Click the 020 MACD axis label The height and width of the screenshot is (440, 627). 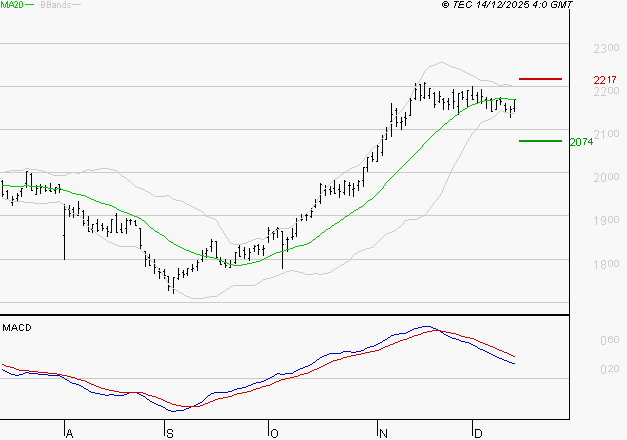610,369
